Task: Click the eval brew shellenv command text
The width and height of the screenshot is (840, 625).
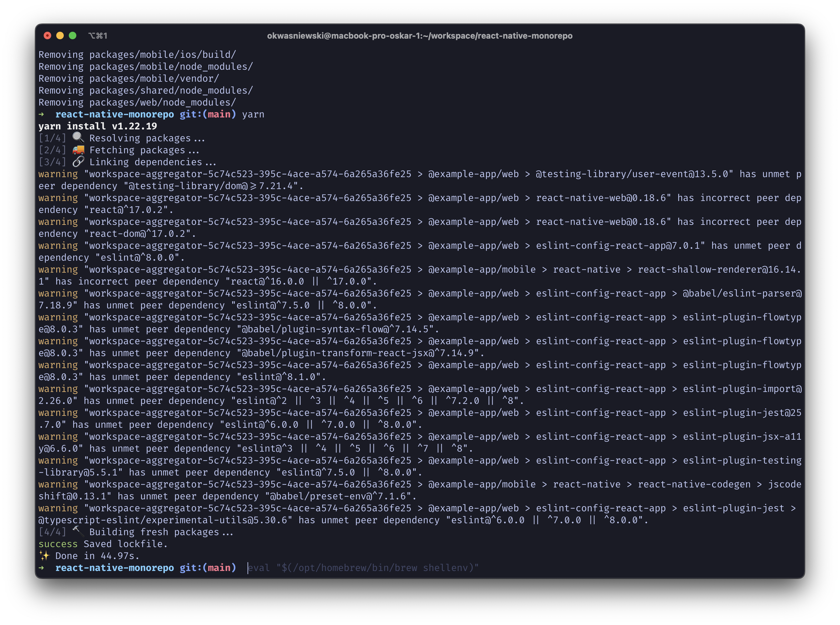Action: [x=363, y=568]
